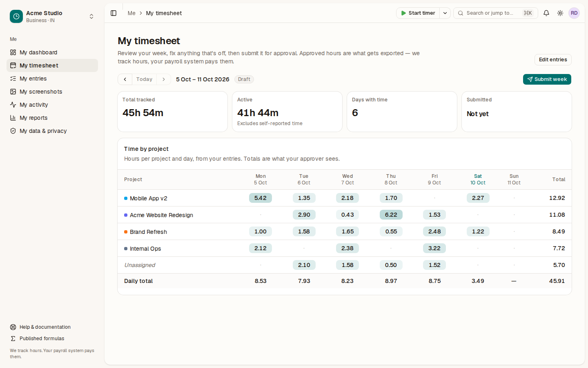Viewport: 588px width, 368px height.
Task: Click the 2.10 Unassigned Tuesday cell
Action: coord(304,265)
